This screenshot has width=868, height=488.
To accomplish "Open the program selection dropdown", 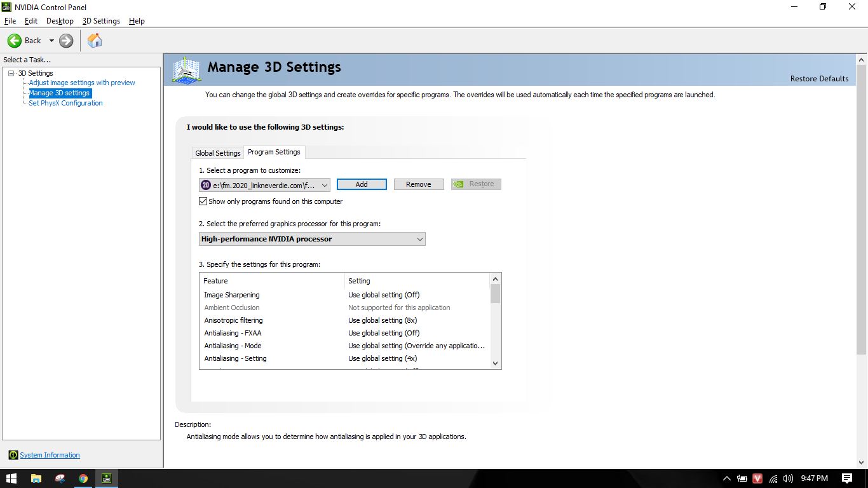I will tap(324, 185).
